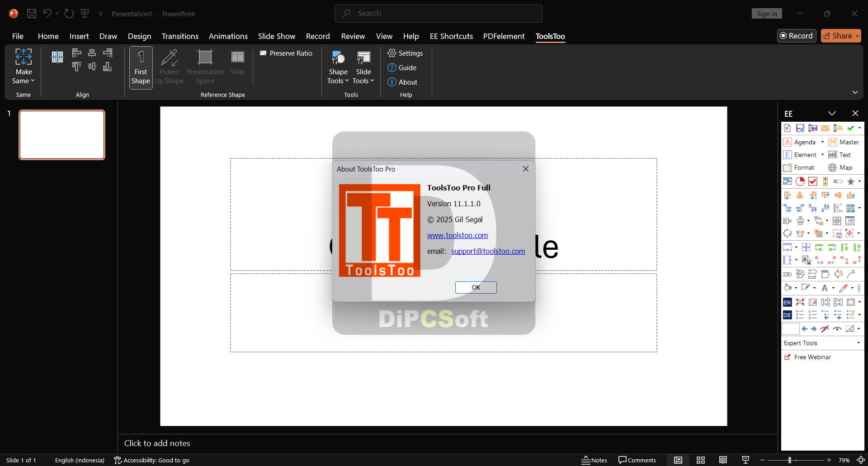Open the www.toolstoo.com link
This screenshot has width=868, height=466.
[x=458, y=235]
